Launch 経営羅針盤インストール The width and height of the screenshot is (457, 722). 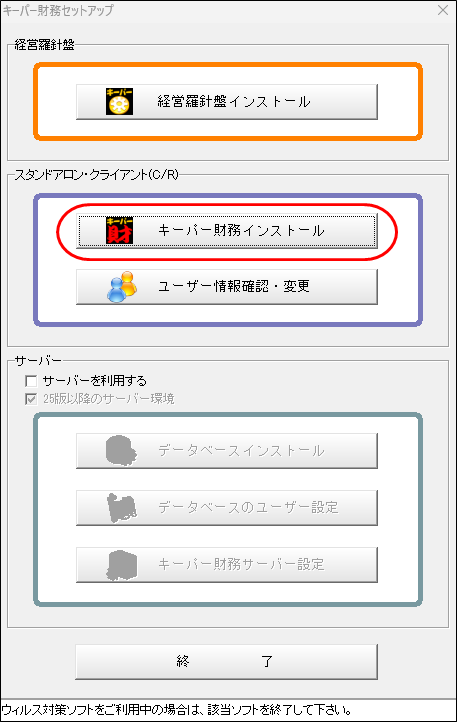[227, 102]
